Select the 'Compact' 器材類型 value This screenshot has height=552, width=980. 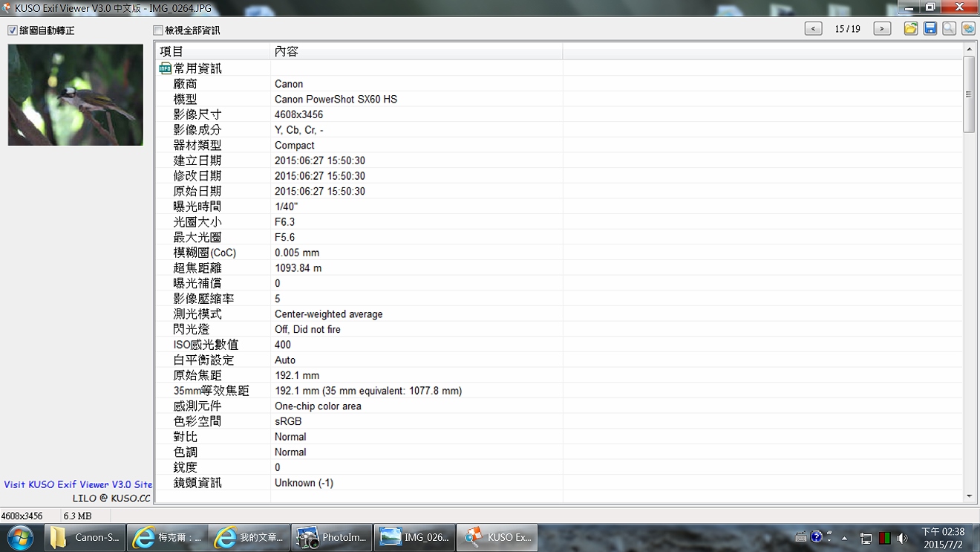[x=295, y=146]
